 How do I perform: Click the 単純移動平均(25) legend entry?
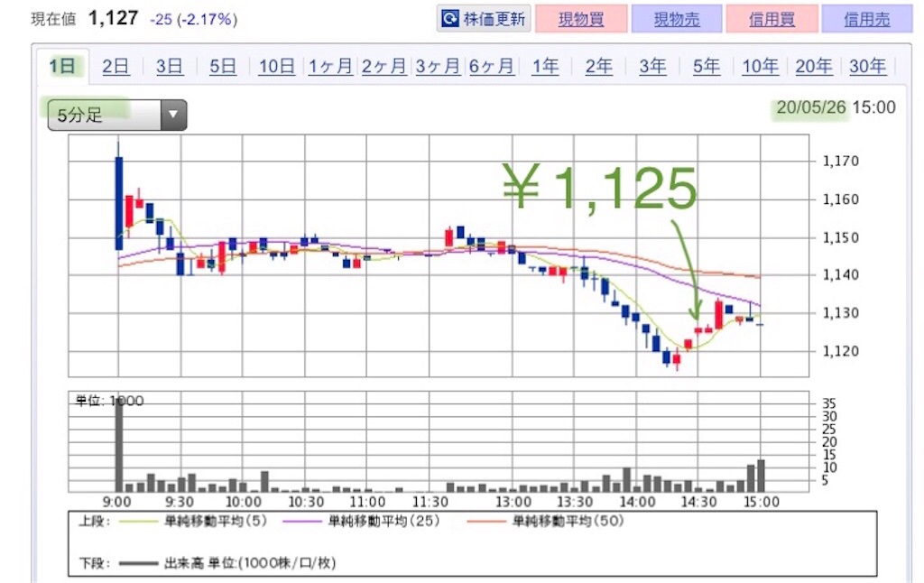tap(361, 521)
